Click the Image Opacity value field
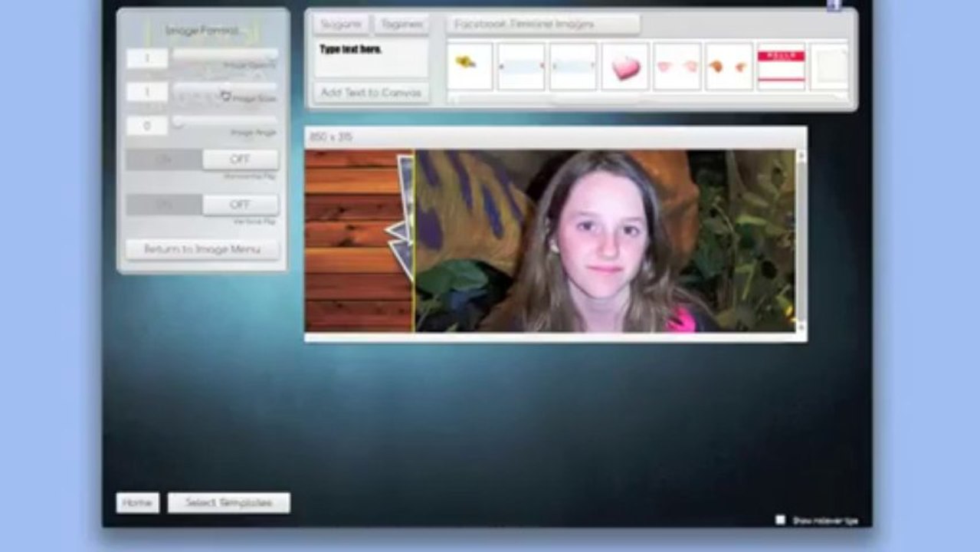The image size is (980, 552). coord(147,58)
